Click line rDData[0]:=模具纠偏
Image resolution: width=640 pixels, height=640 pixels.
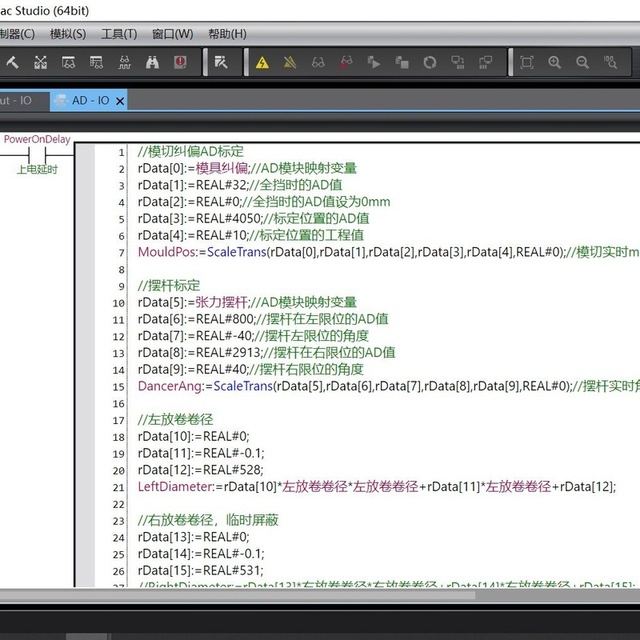[x=247, y=168]
